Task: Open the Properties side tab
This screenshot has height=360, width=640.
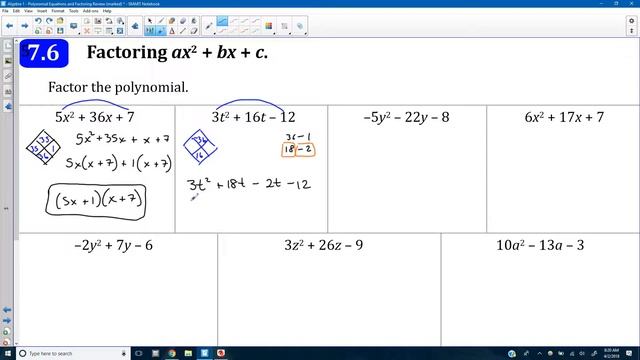Action: point(8,91)
